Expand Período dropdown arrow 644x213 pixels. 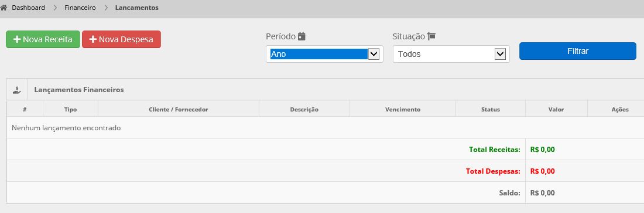[x=374, y=54]
